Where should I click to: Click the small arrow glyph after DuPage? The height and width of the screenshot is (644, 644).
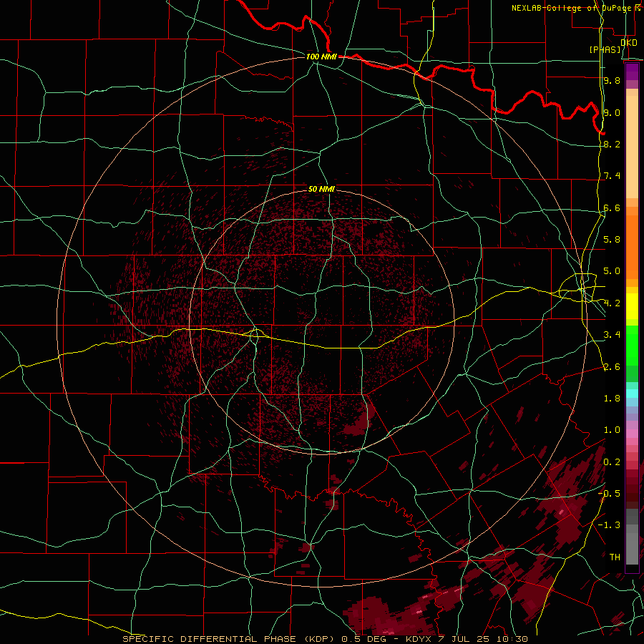coord(638,8)
